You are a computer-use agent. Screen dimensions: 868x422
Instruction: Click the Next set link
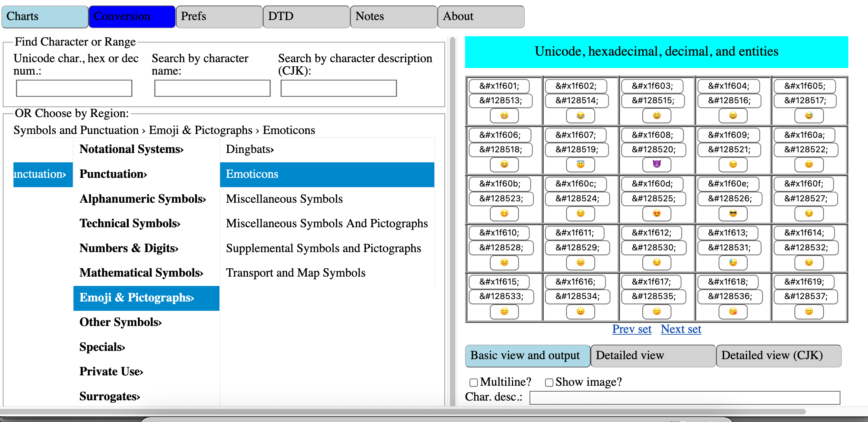pos(681,329)
